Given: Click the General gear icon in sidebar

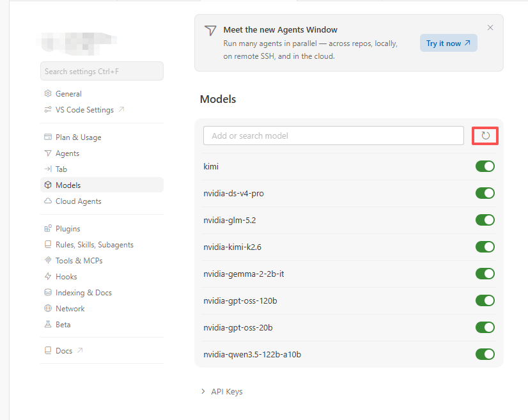Looking at the screenshot, I should click(x=48, y=93).
